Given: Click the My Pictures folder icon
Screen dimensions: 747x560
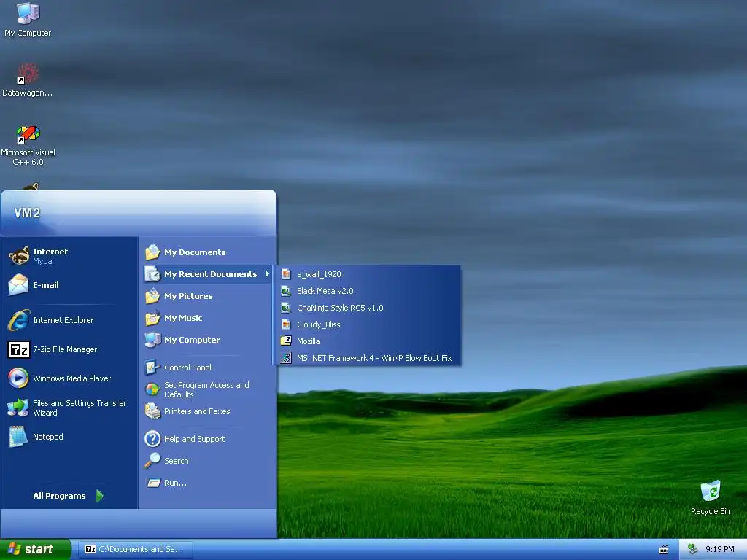Looking at the screenshot, I should [x=152, y=296].
